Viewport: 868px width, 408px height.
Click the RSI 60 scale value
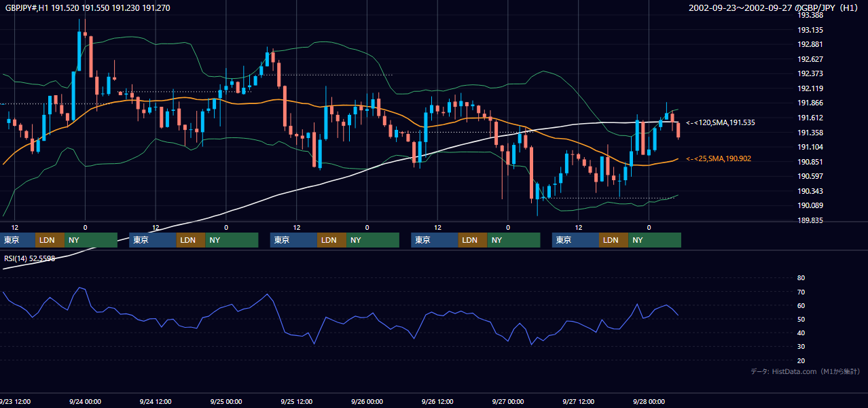[801, 305]
